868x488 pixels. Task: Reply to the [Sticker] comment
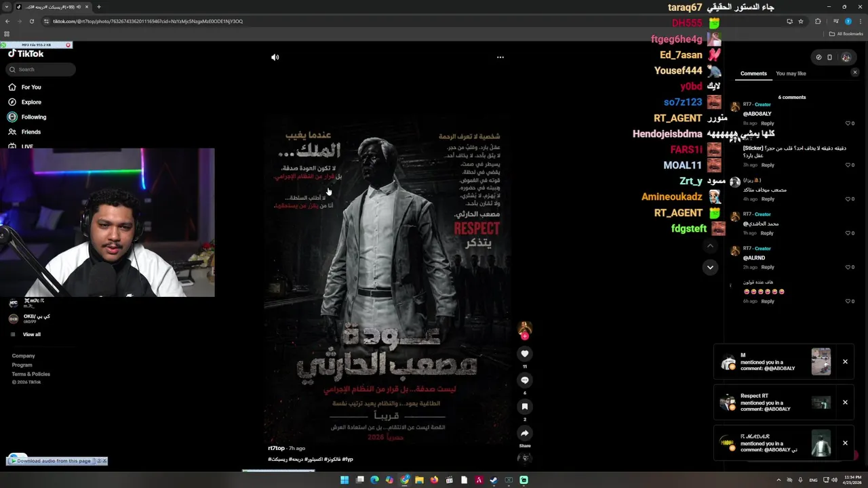point(768,165)
